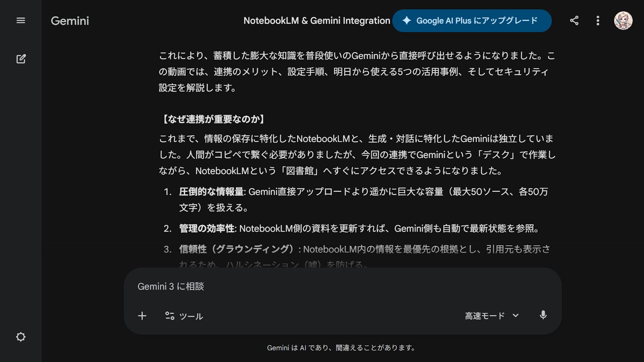Click the 管理の効率性 list item
644x362 pixels.
point(207,228)
